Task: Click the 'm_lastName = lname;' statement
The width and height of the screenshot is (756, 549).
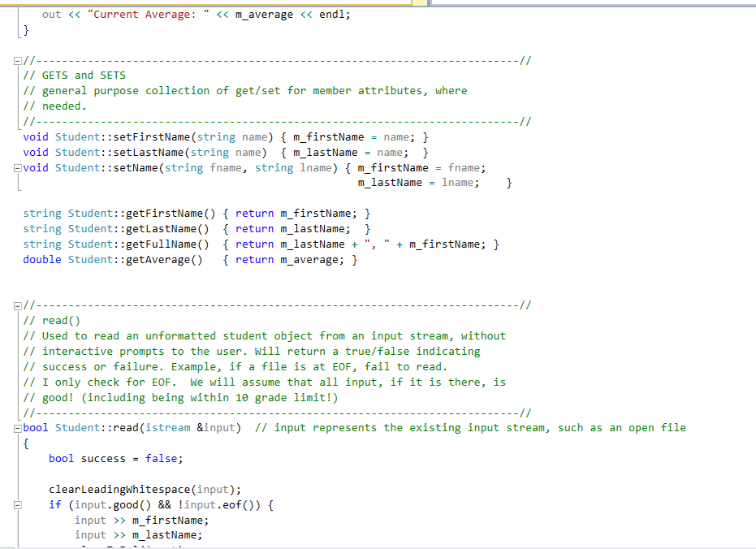Action: click(418, 183)
